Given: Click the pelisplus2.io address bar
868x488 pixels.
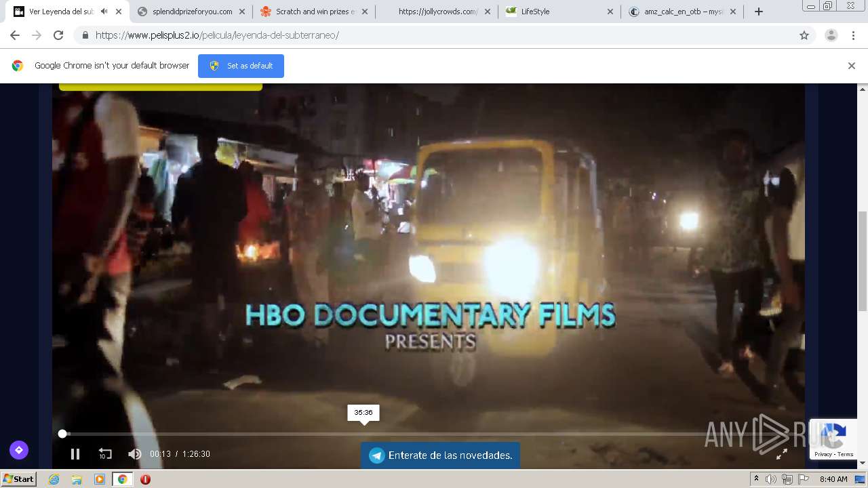Looking at the screenshot, I should pyautogui.click(x=434, y=35).
